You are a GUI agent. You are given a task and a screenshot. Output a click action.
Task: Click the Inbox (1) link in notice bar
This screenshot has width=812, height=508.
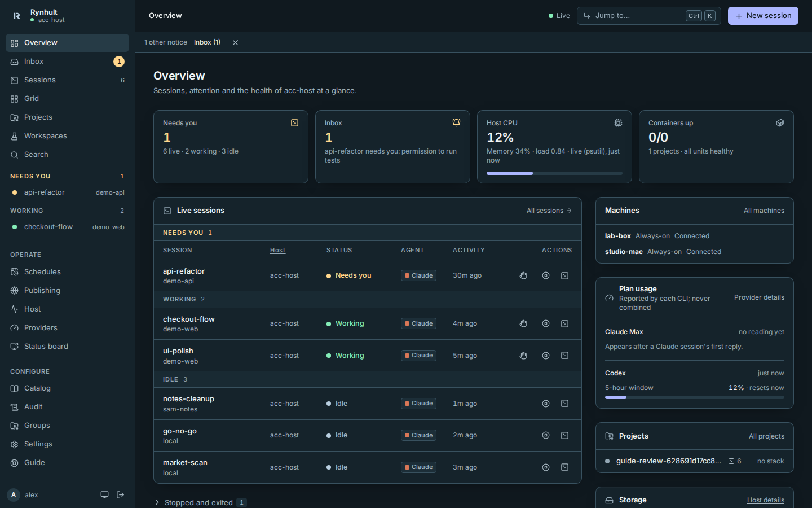pyautogui.click(x=207, y=42)
